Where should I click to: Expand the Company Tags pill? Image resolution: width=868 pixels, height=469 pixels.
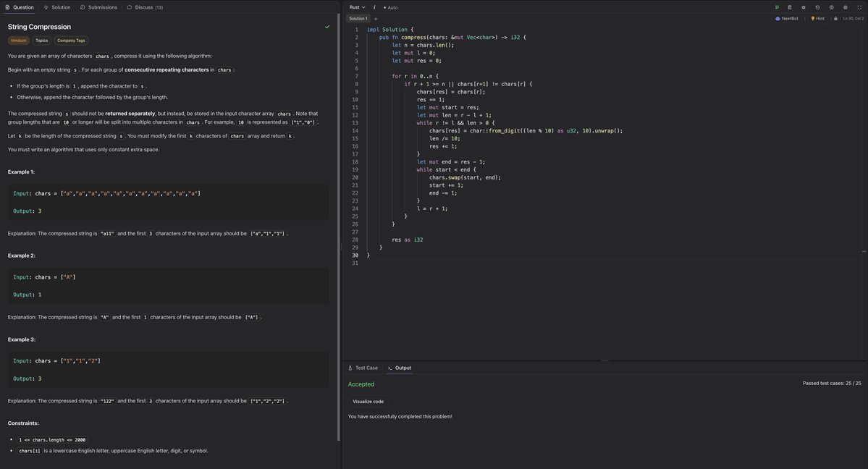[x=71, y=41]
